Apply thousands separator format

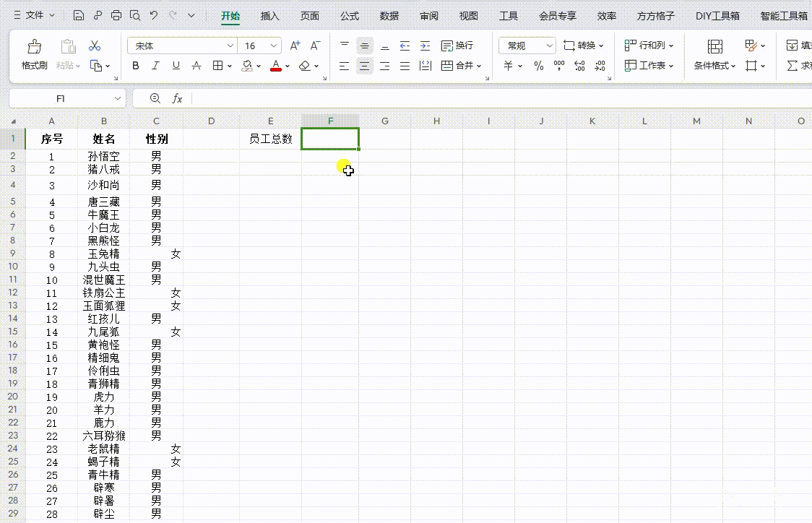coord(559,66)
